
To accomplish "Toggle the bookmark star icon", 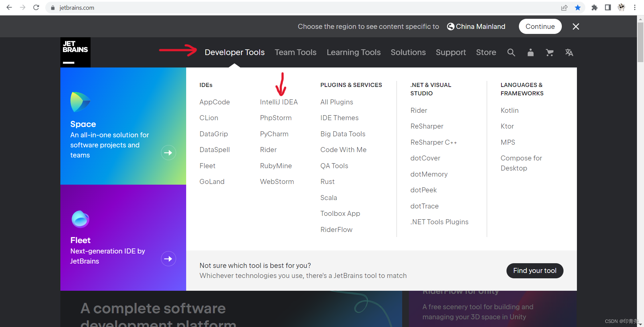I will 578,8.
